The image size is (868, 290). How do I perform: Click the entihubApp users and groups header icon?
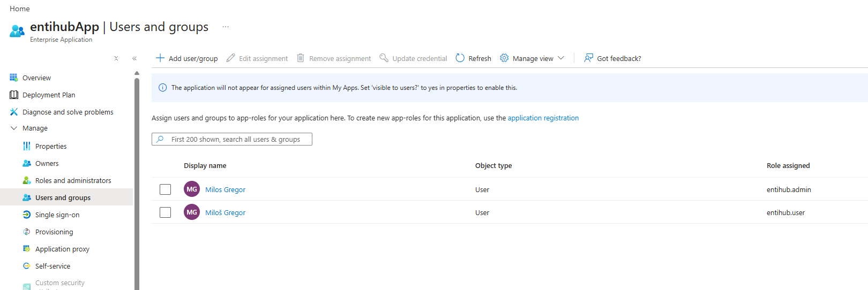click(x=17, y=31)
